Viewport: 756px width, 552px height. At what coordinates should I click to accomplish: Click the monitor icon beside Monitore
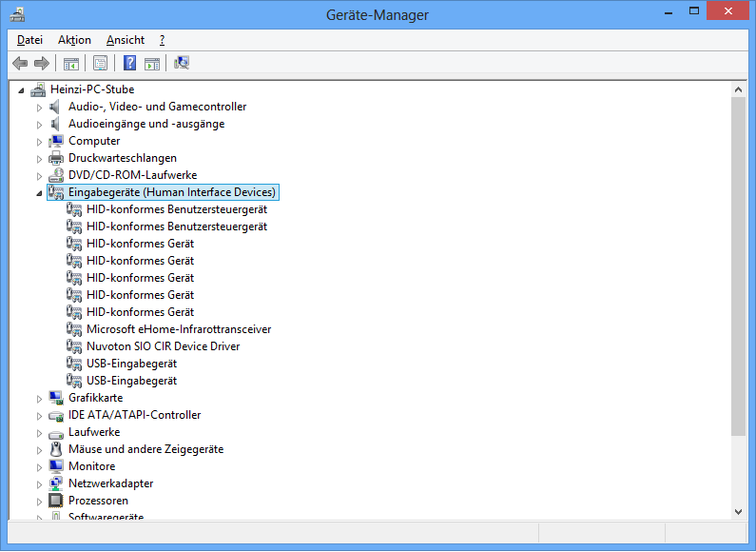(56, 466)
